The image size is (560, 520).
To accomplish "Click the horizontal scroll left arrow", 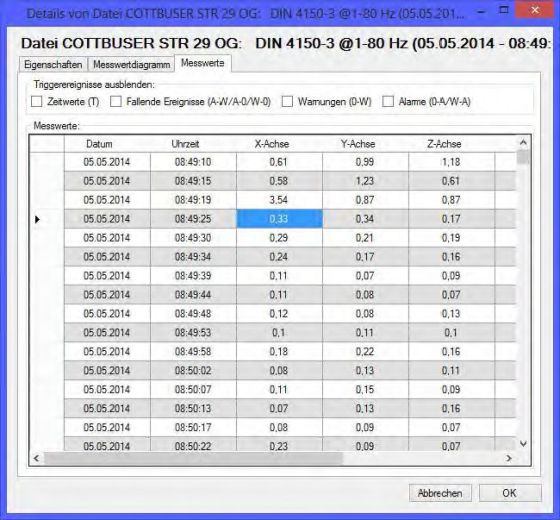I will [x=36, y=458].
